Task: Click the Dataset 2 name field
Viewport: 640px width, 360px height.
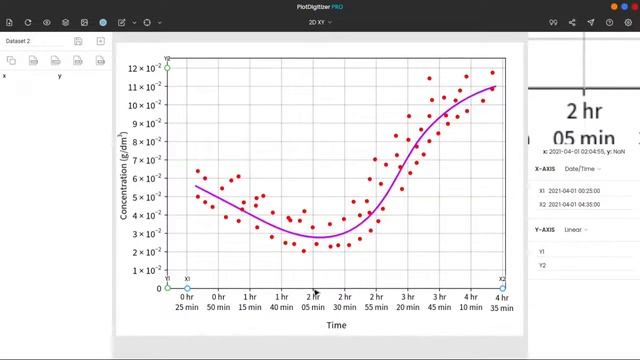Action: 34,41
